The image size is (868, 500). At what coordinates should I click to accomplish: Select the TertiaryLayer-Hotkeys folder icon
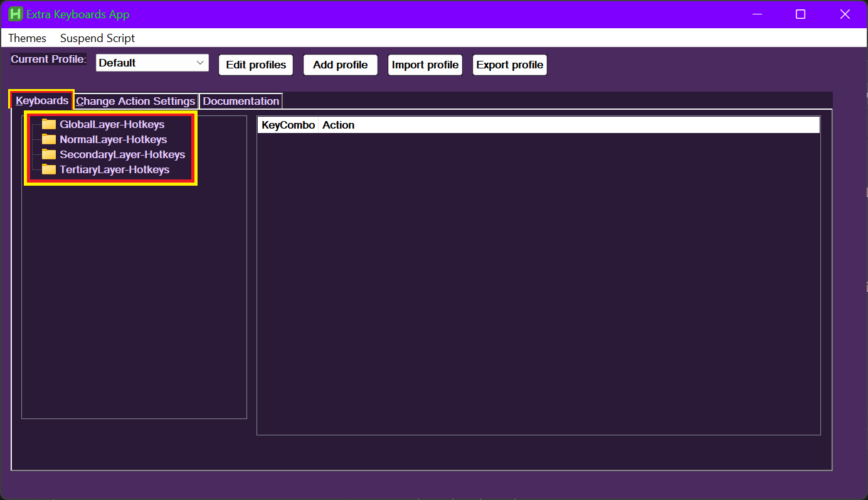[x=49, y=169]
